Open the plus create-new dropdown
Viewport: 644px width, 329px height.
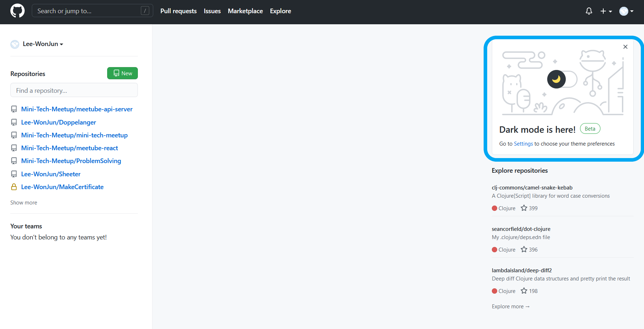tap(606, 11)
